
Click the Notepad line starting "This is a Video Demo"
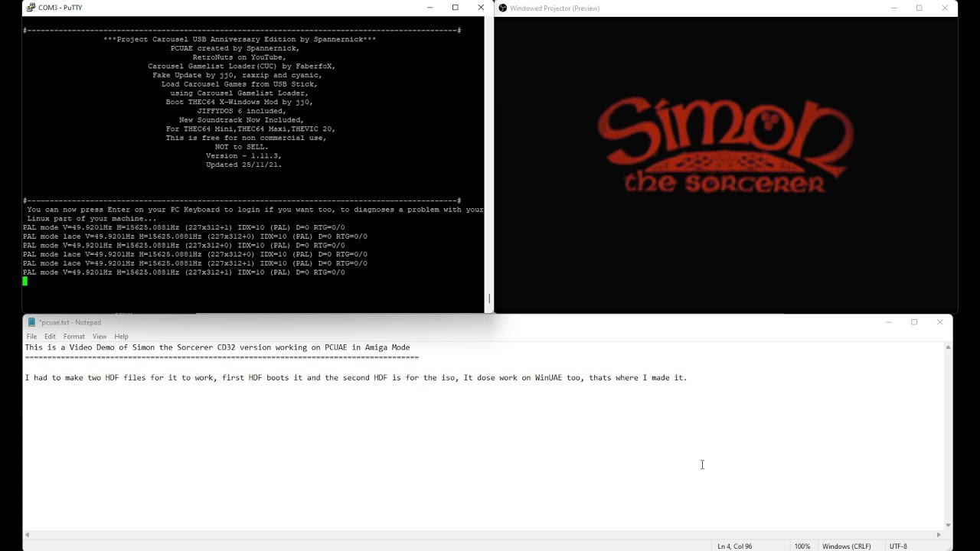pos(217,347)
